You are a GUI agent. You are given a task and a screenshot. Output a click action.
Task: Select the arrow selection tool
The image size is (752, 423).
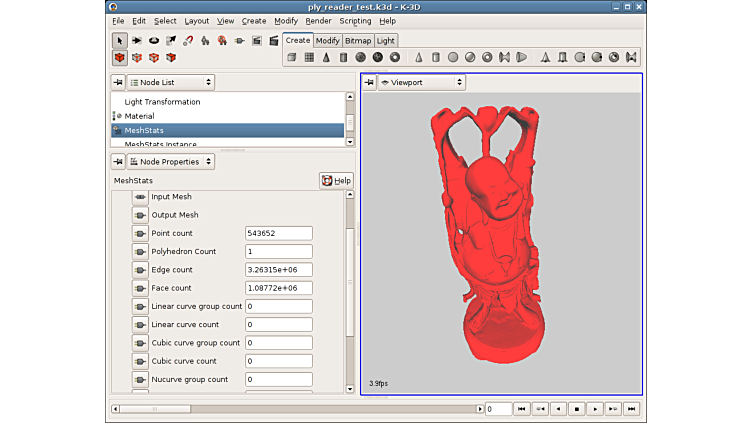coord(120,41)
